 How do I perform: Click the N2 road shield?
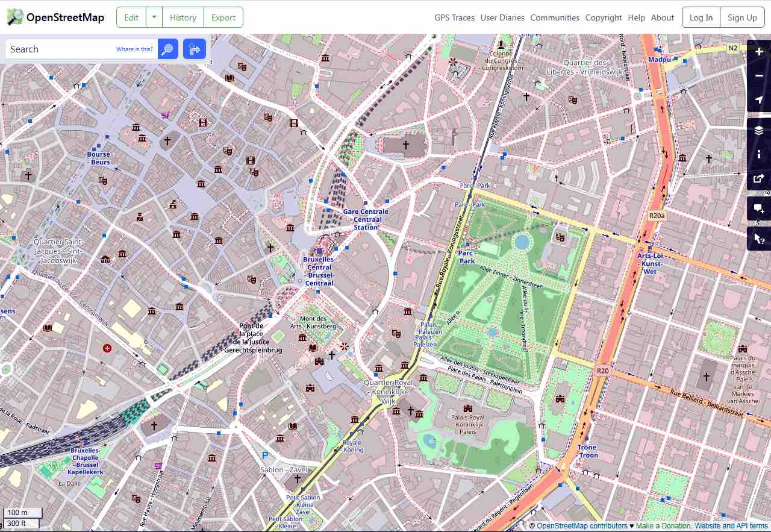tap(732, 48)
